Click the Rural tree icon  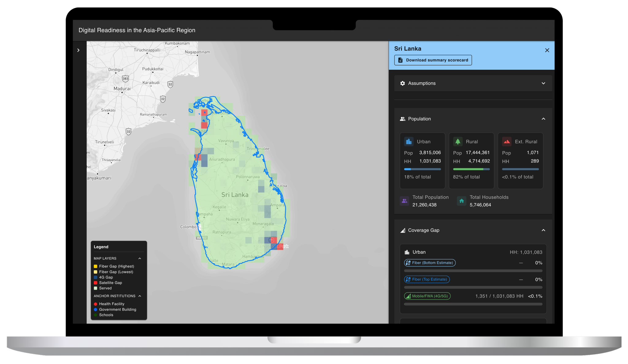458,141
